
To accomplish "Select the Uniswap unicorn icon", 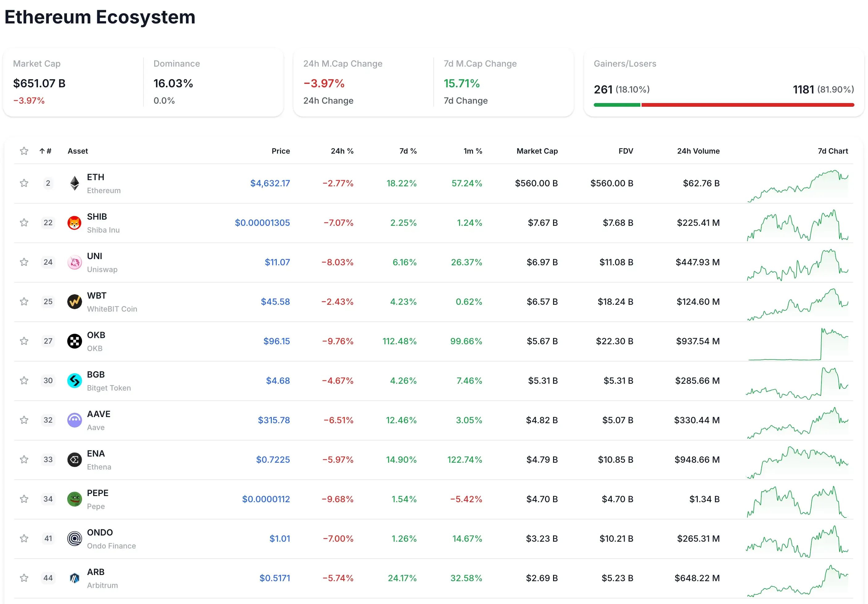I will click(74, 262).
